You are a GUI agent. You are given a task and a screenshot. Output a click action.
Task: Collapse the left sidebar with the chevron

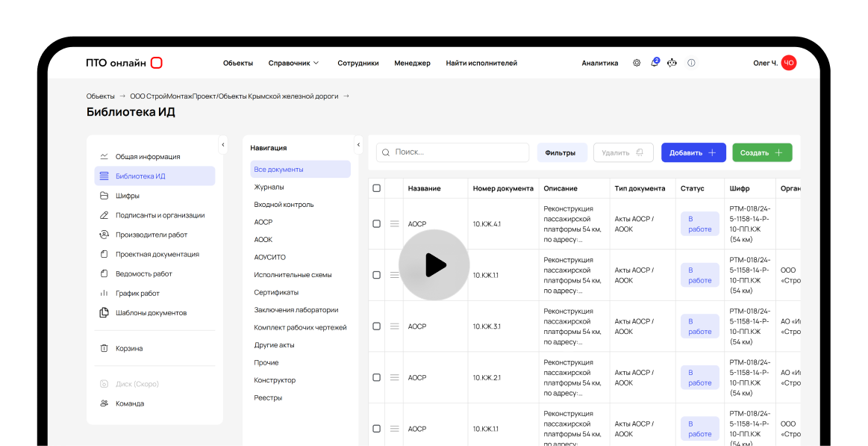222,145
